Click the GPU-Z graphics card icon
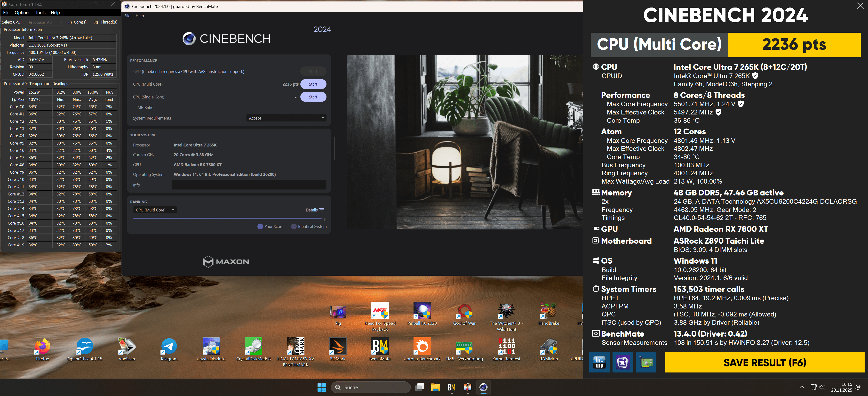868x396 pixels. 646,362
